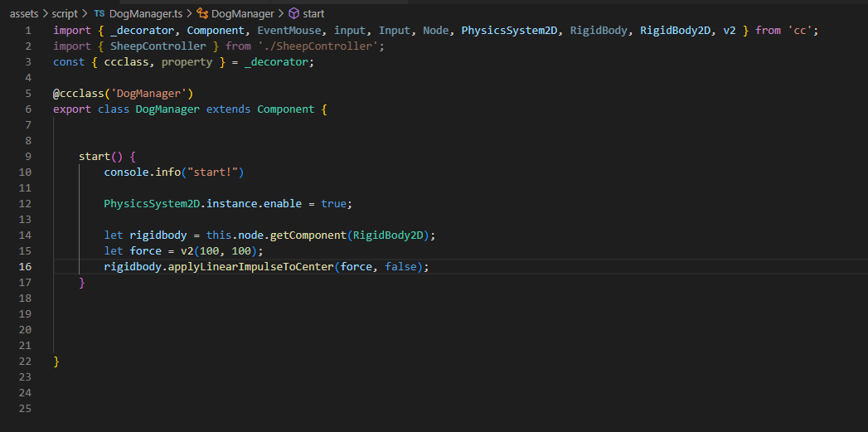
Task: Click the 'start()' method name
Action: (95, 156)
